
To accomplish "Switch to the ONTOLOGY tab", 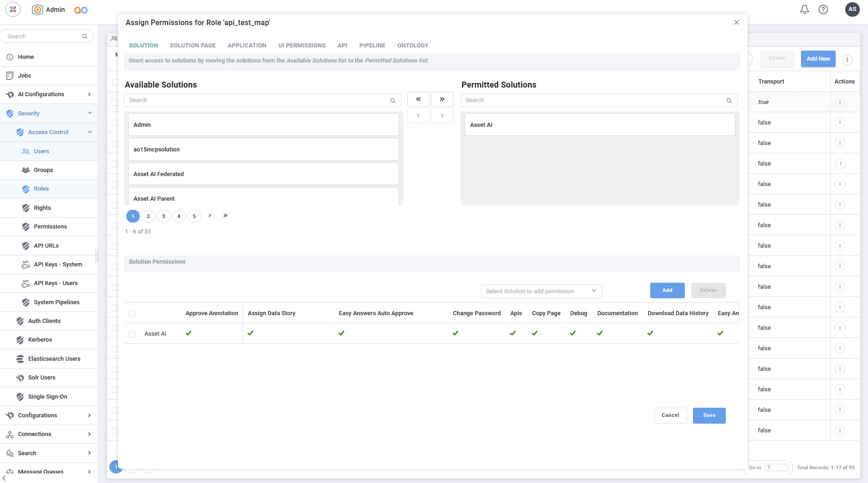I will (413, 46).
